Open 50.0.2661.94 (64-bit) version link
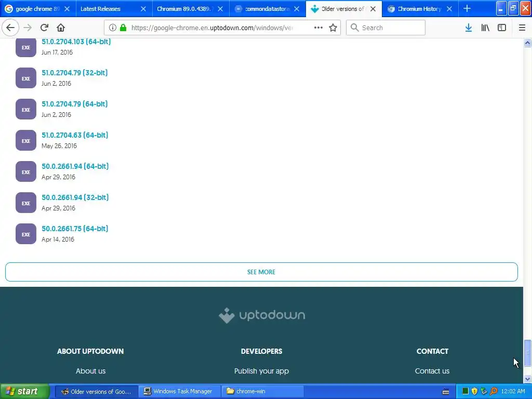The height and width of the screenshot is (399, 532). [75, 166]
